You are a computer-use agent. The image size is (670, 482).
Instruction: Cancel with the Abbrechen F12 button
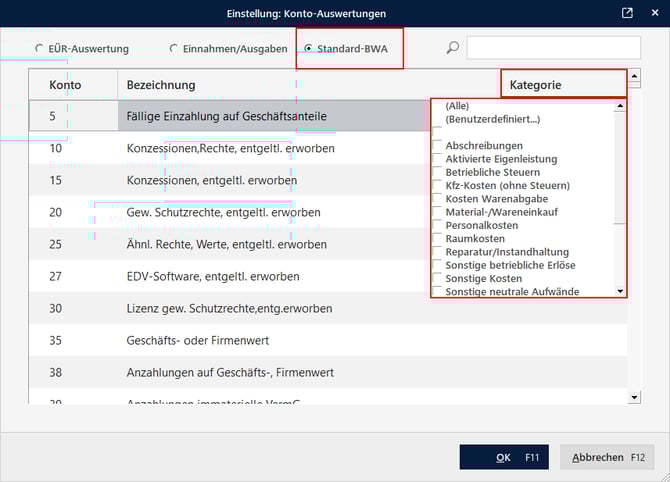[607, 457]
